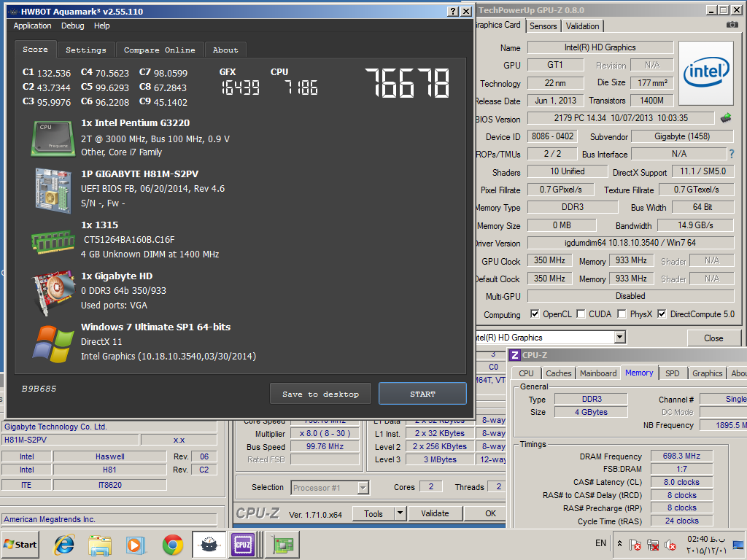
Task: Open the Debug menu in Aquamark
Action: pos(72,26)
